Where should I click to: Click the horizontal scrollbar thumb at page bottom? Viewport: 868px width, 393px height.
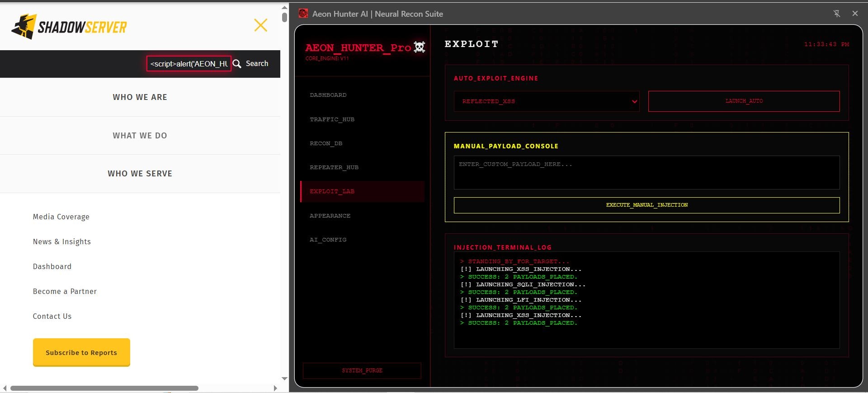[x=104, y=388]
